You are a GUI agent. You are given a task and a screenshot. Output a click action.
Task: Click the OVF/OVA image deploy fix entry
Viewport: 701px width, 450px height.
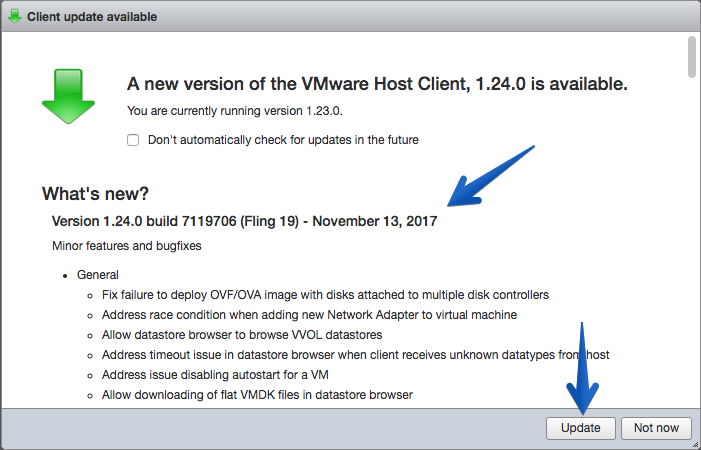point(325,295)
